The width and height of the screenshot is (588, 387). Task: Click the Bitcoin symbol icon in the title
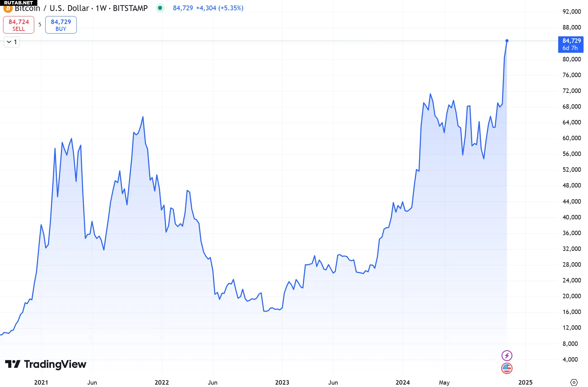click(x=8, y=9)
